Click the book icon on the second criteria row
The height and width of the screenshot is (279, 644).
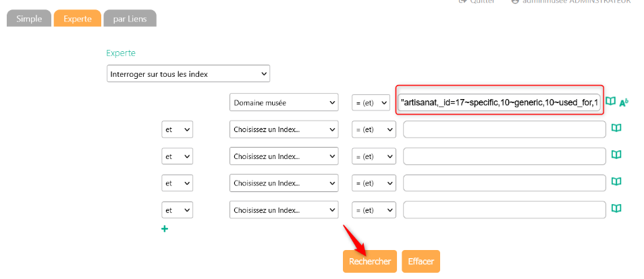pos(616,128)
